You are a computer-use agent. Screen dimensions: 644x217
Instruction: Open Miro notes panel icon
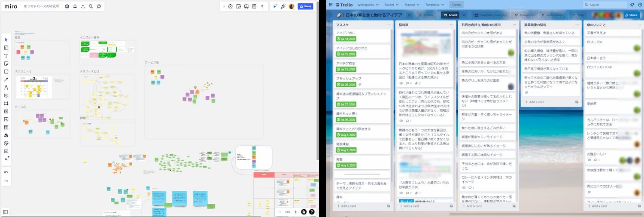[255, 6]
